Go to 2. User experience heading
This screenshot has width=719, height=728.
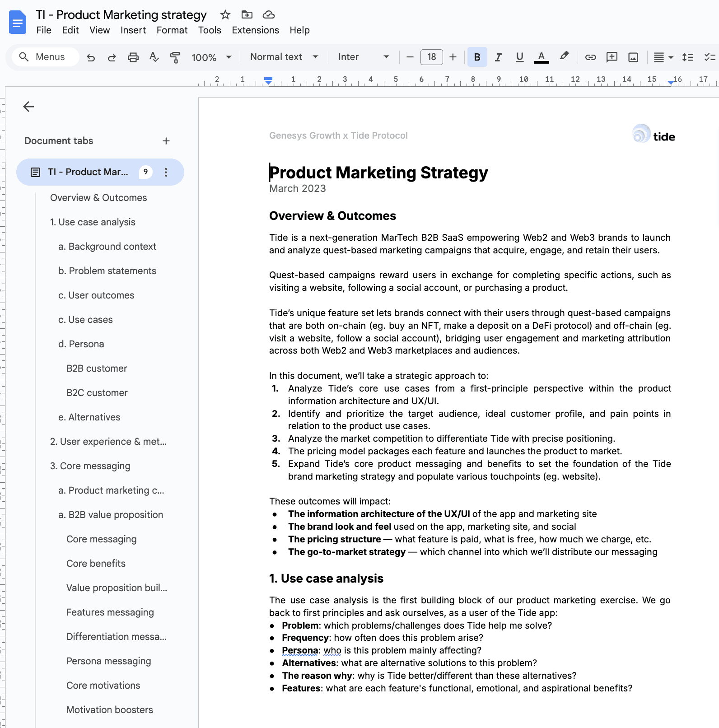108,442
